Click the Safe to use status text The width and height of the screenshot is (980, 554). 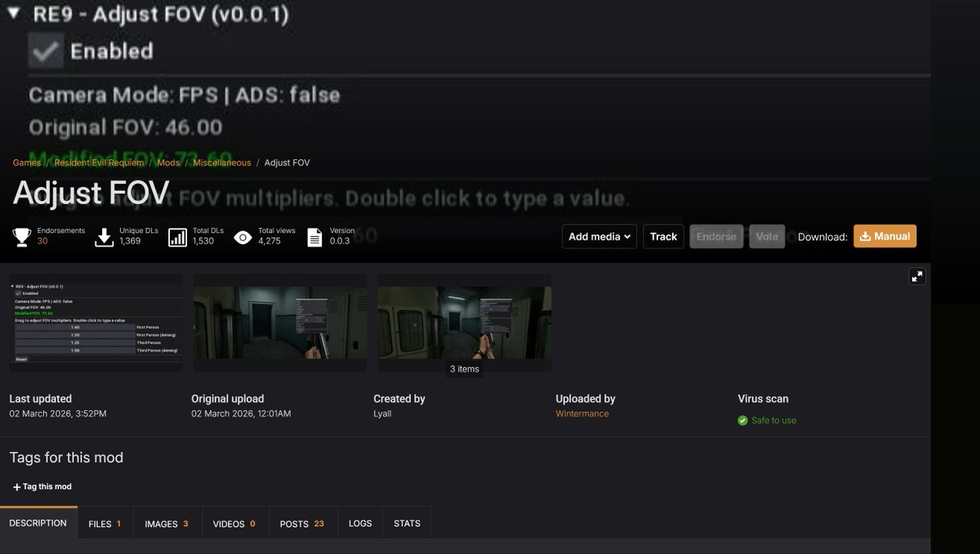click(x=773, y=421)
